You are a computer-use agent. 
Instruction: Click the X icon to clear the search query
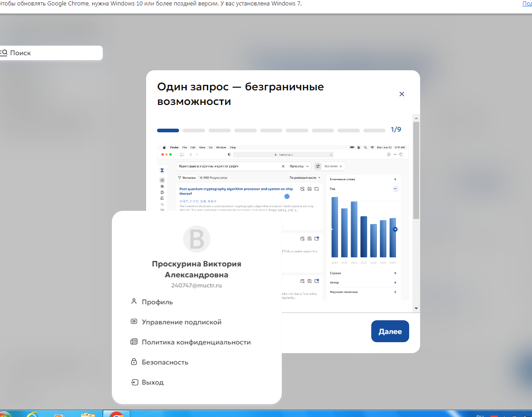tap(283, 166)
